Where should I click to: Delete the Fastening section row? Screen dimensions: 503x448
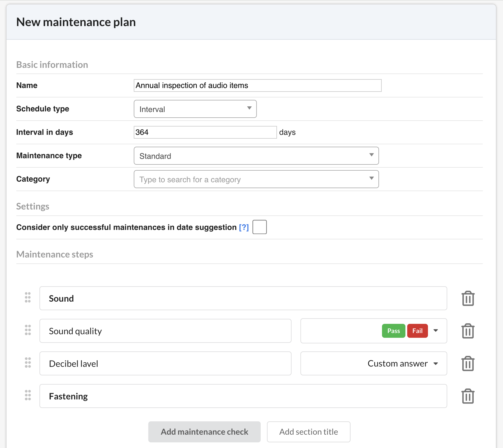[x=468, y=396]
